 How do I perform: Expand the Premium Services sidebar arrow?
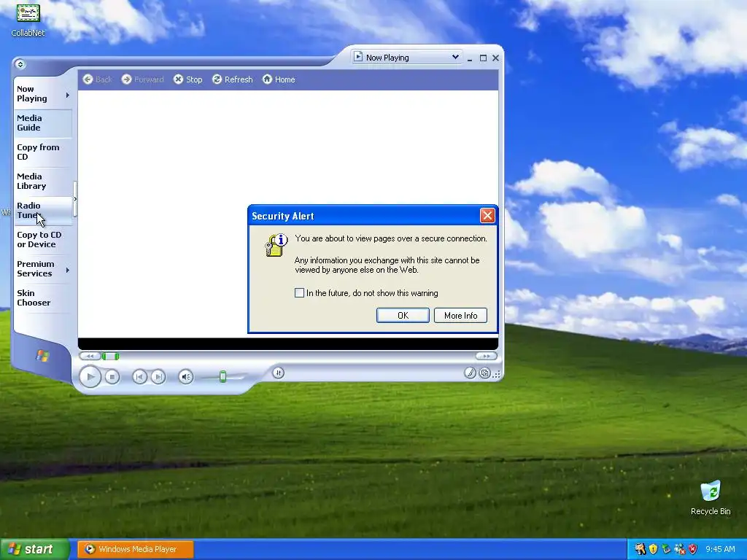click(68, 270)
